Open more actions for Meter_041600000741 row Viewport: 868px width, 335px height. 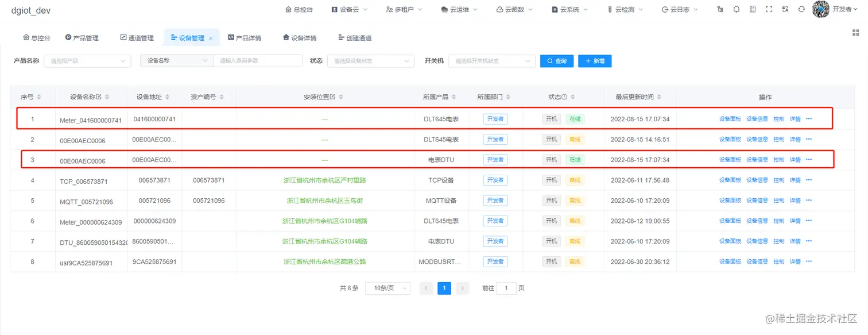(x=809, y=119)
